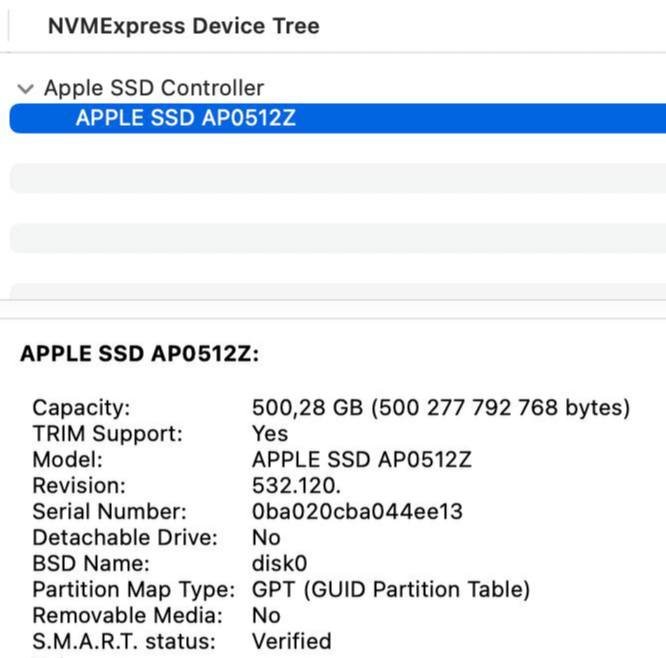Image resolution: width=666 pixels, height=658 pixels.
Task: Click the serial number 0ba020cba044ee13
Action: (357, 512)
